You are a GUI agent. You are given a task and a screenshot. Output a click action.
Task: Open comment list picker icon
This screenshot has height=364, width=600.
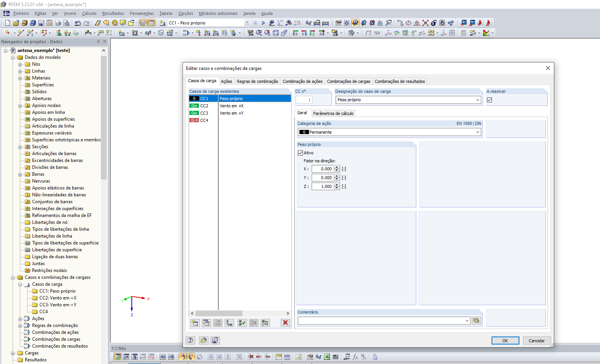[476, 321]
